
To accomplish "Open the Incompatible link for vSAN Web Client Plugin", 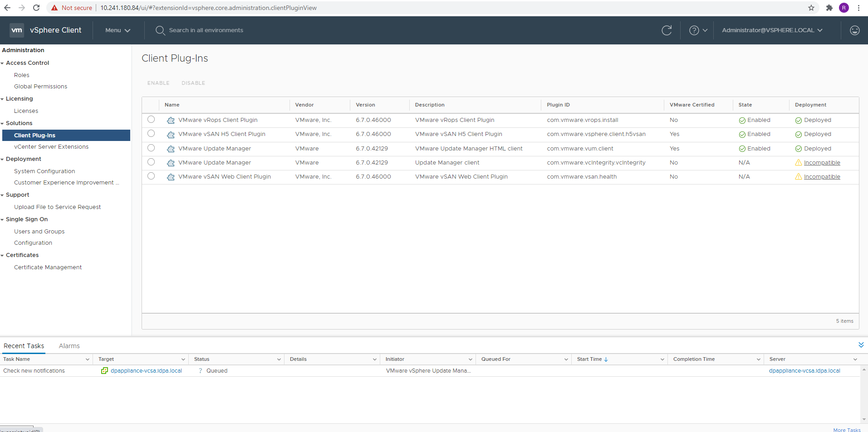I will pyautogui.click(x=822, y=176).
